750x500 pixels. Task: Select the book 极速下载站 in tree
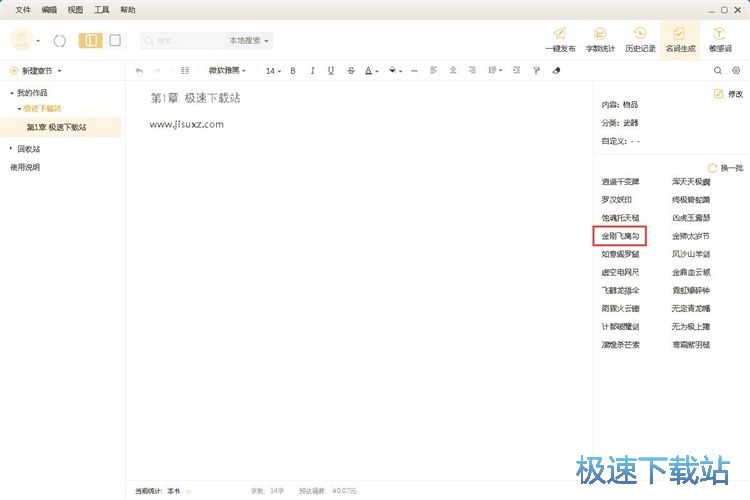42,109
